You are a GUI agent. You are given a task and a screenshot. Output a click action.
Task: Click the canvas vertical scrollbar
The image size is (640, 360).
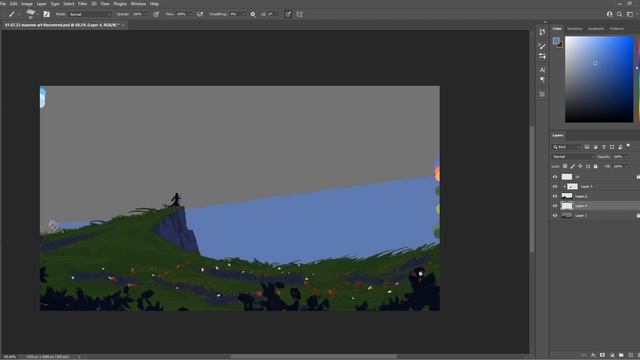[532, 189]
